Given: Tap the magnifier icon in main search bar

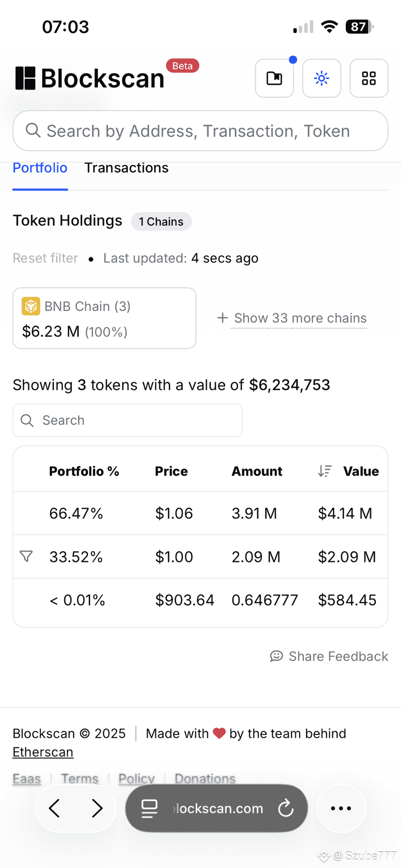Looking at the screenshot, I should coord(33,130).
